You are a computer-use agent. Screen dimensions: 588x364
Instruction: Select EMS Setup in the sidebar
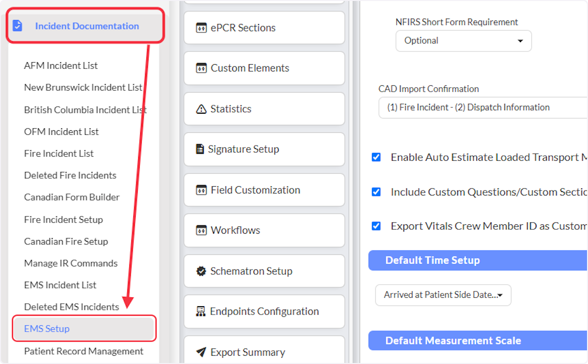84,328
